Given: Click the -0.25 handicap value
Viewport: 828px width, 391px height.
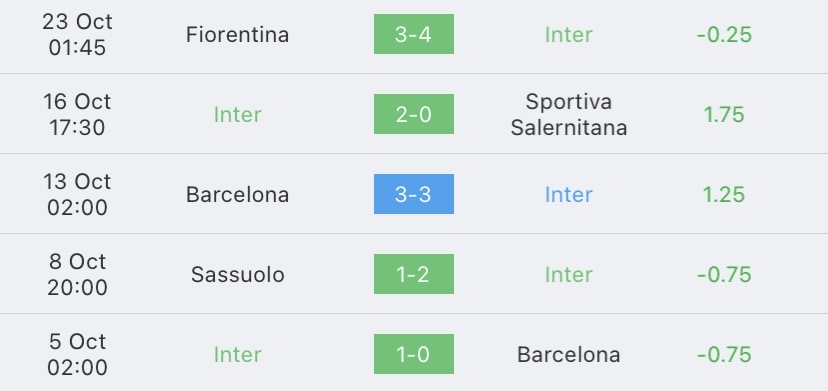Looking at the screenshot, I should 724,35.
